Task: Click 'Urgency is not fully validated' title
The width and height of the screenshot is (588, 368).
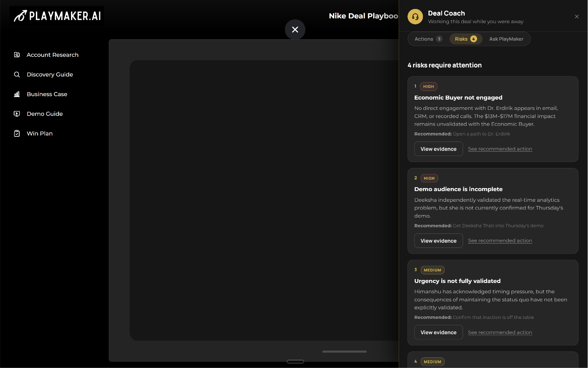Action: 457,281
